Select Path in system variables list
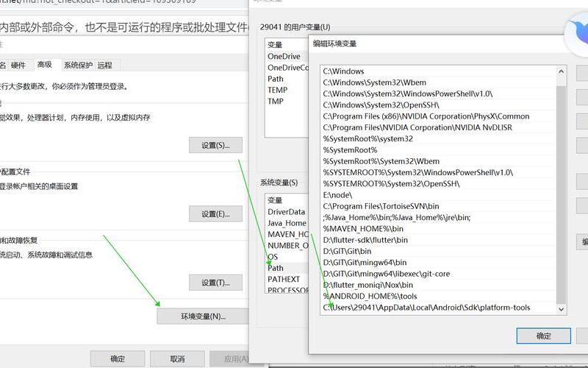The width and height of the screenshot is (588, 368). [x=287, y=268]
